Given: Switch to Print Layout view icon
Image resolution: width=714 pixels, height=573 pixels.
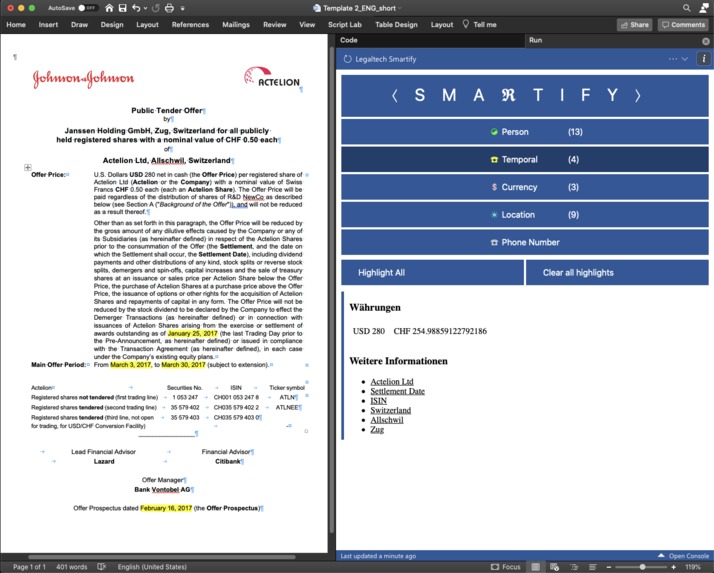Looking at the screenshot, I should 535,567.
